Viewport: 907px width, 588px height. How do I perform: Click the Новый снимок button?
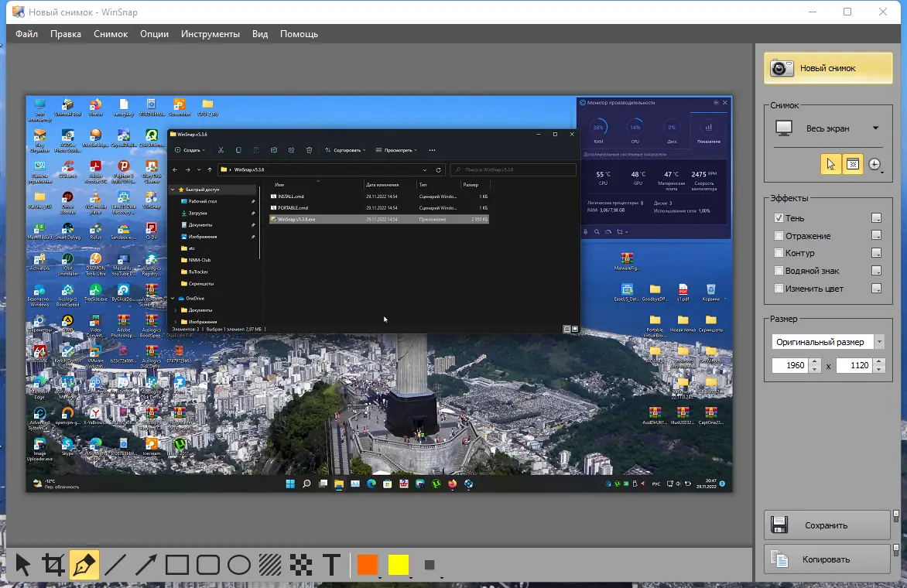click(827, 68)
